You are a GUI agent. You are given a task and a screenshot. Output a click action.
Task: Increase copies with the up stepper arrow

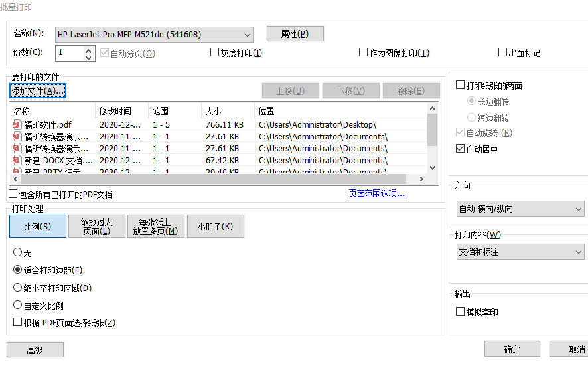88,50
